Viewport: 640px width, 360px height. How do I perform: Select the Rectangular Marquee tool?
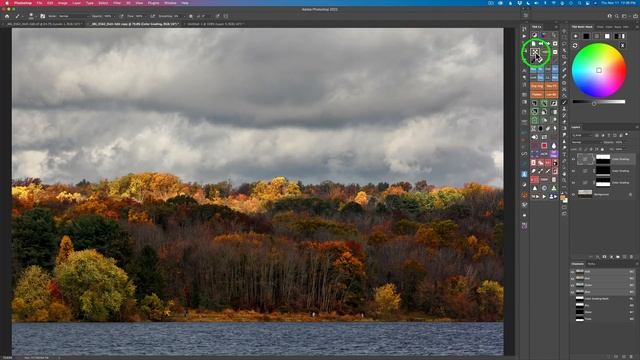tap(564, 37)
